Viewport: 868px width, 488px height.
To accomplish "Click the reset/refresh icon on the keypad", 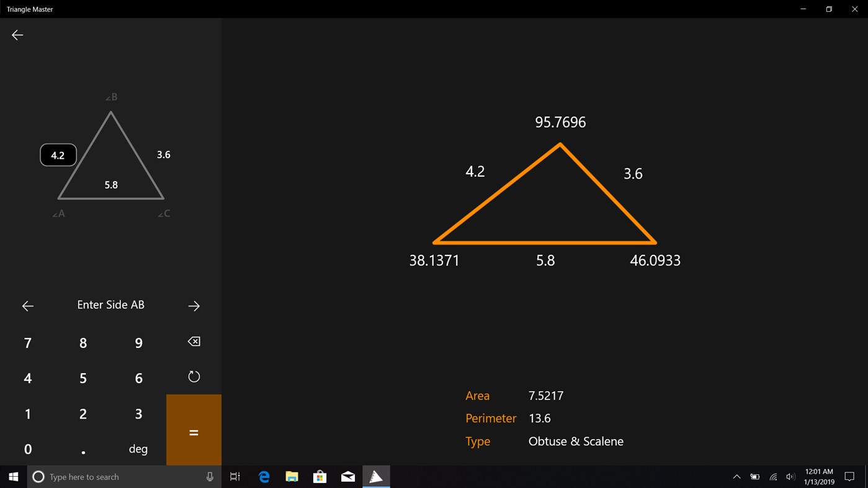I will [193, 376].
